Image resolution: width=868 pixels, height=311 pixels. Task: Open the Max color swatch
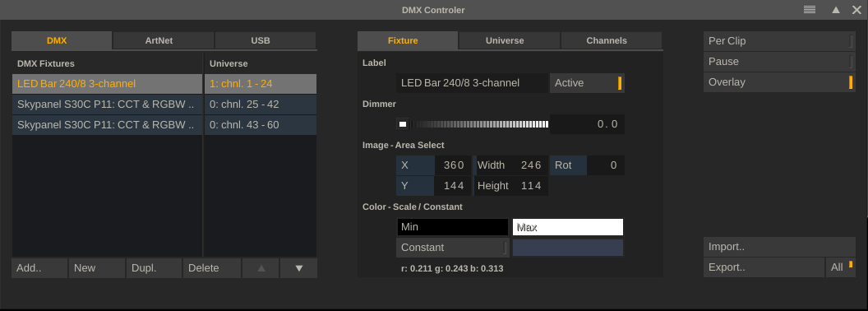568,227
